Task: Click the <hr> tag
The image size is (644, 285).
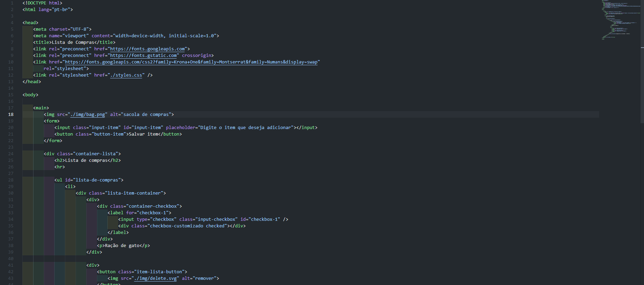Action: 60,167
